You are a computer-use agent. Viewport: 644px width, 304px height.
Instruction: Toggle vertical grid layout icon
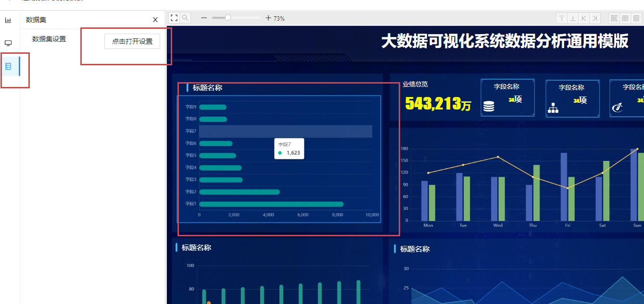(637, 18)
